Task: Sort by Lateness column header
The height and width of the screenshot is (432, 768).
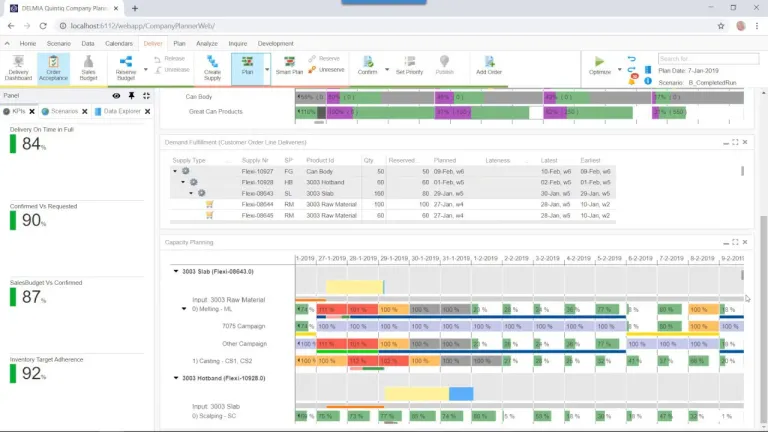Action: coord(498,160)
